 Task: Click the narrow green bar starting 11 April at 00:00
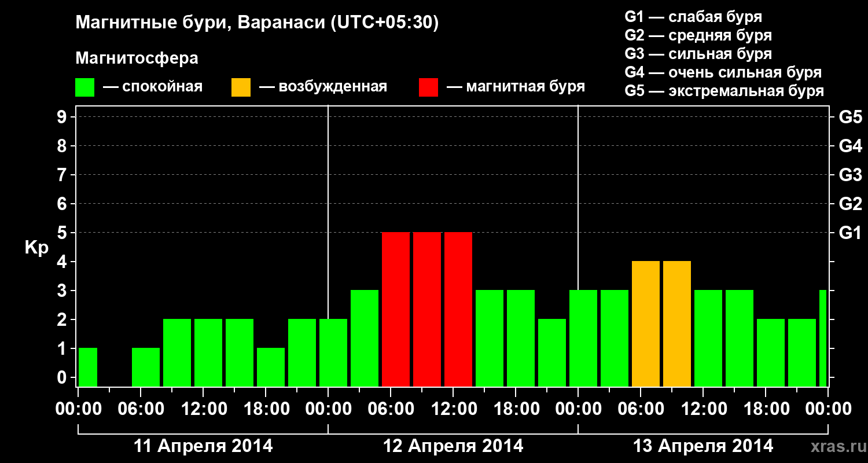point(88,367)
